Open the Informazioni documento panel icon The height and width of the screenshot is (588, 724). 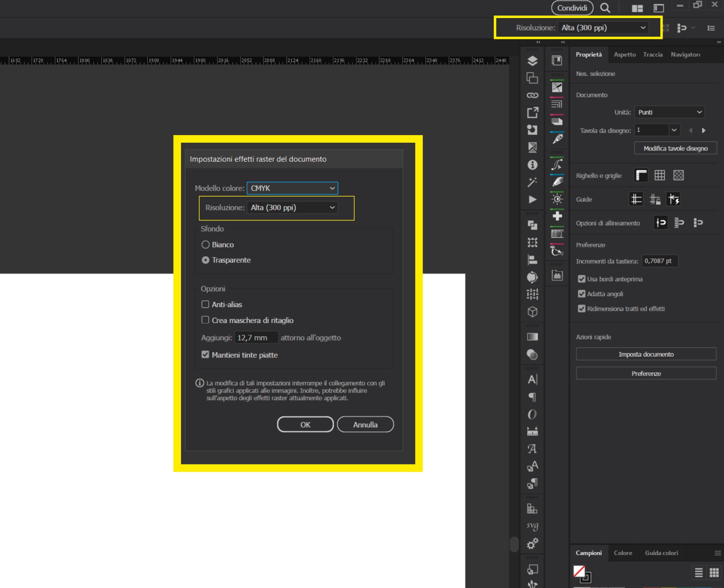(532, 165)
